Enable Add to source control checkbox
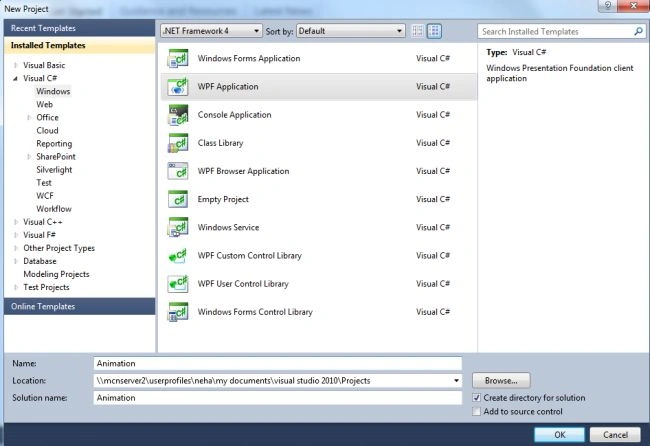This screenshot has width=650, height=446. [x=477, y=412]
